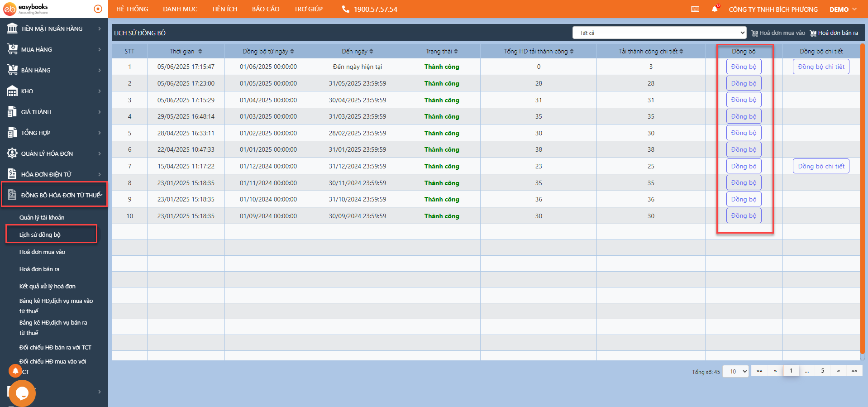Click the Quản lý hóa đơn gear icon
The image size is (868, 407).
click(x=12, y=153)
